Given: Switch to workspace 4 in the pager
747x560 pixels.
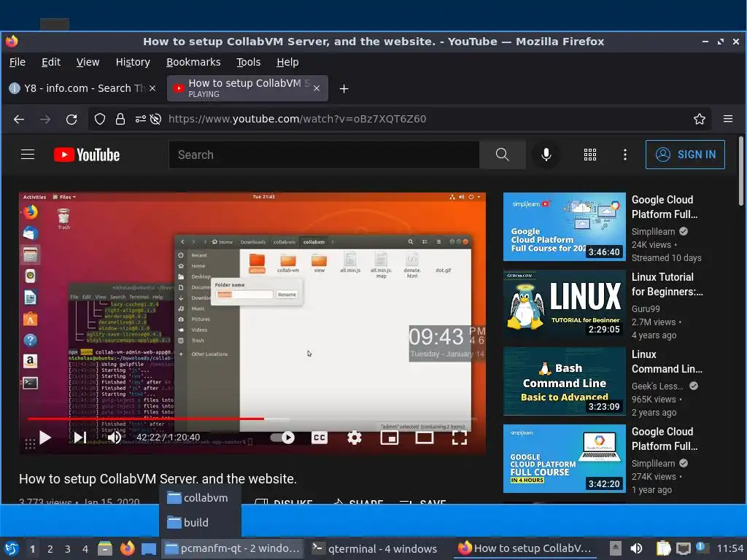Looking at the screenshot, I should [x=85, y=549].
